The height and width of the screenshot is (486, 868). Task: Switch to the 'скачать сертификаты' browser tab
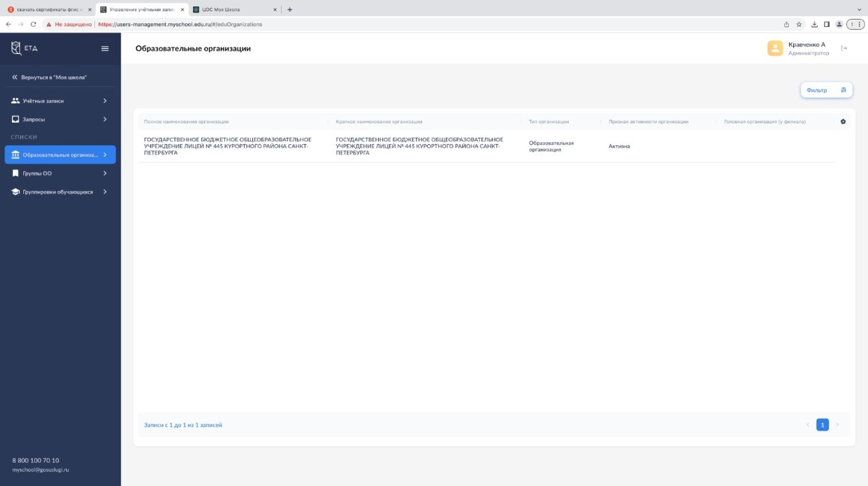point(49,9)
